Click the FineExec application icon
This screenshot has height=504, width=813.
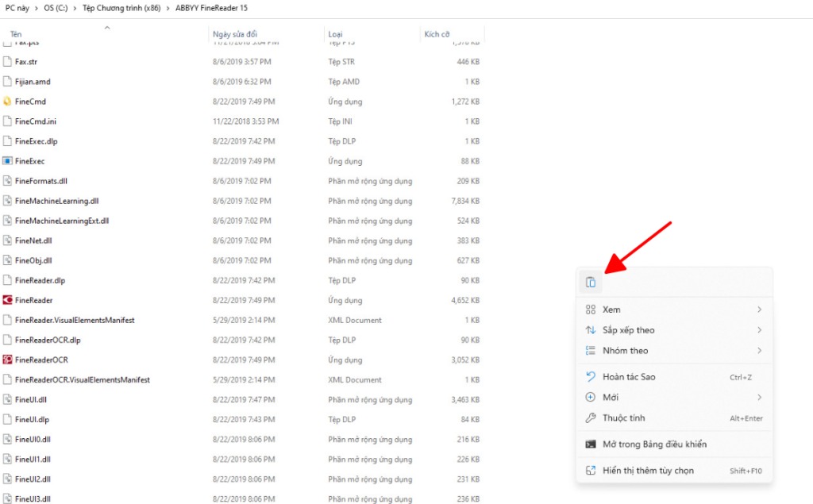(x=7, y=161)
